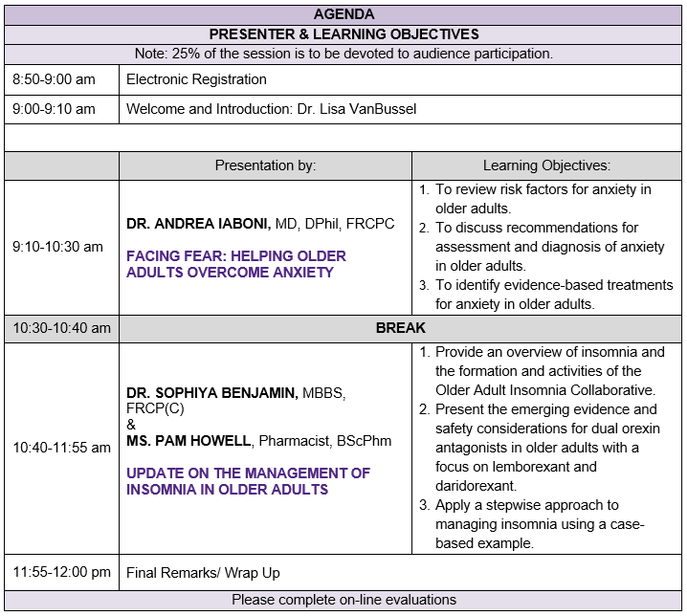
Task: Click the Electronic Registration entry
Action: click(x=196, y=79)
